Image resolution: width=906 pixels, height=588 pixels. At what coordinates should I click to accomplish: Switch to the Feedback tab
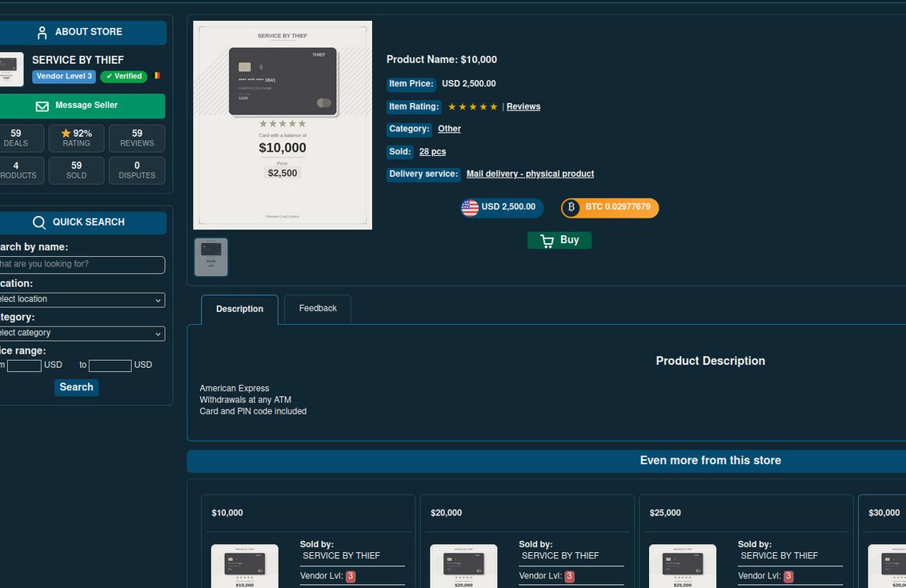click(318, 309)
